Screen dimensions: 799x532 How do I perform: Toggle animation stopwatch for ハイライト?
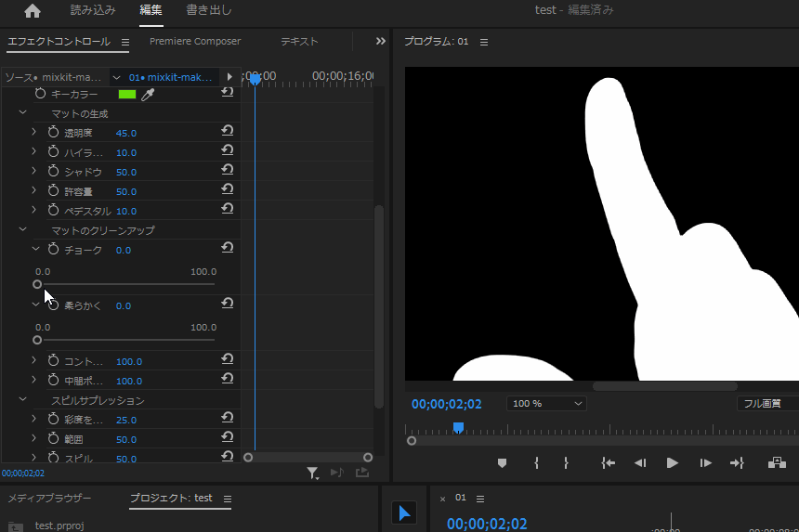[x=53, y=151]
